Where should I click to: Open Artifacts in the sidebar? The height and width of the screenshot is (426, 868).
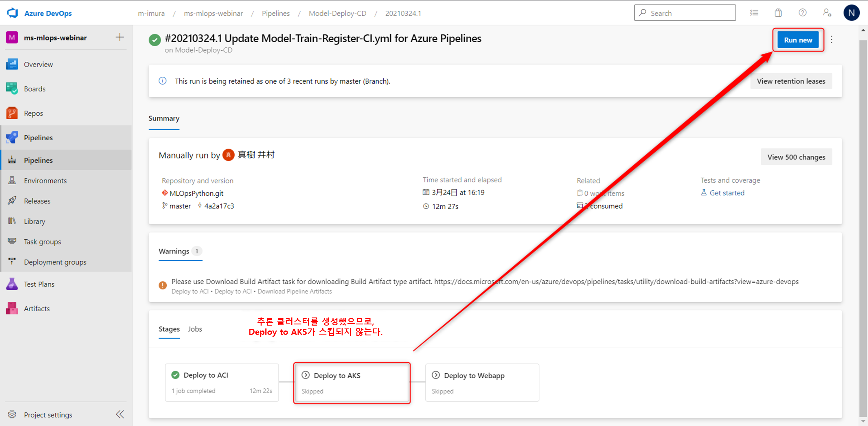36,309
